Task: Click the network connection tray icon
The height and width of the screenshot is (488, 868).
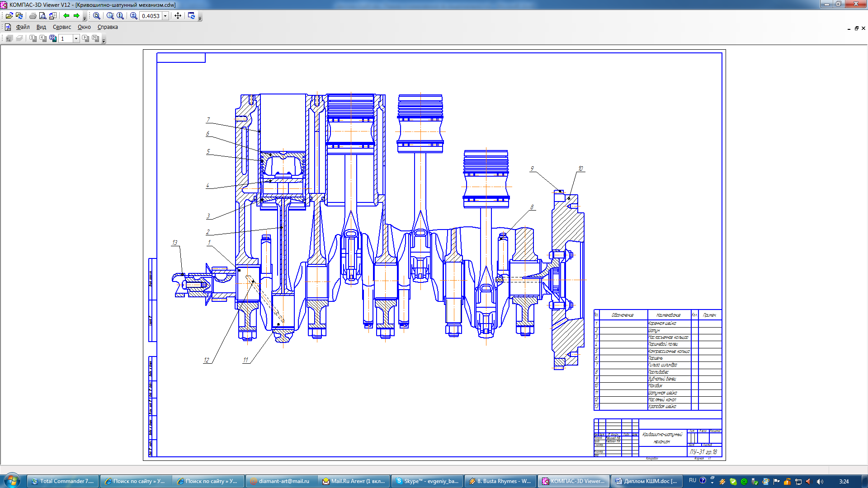Action: tap(798, 482)
